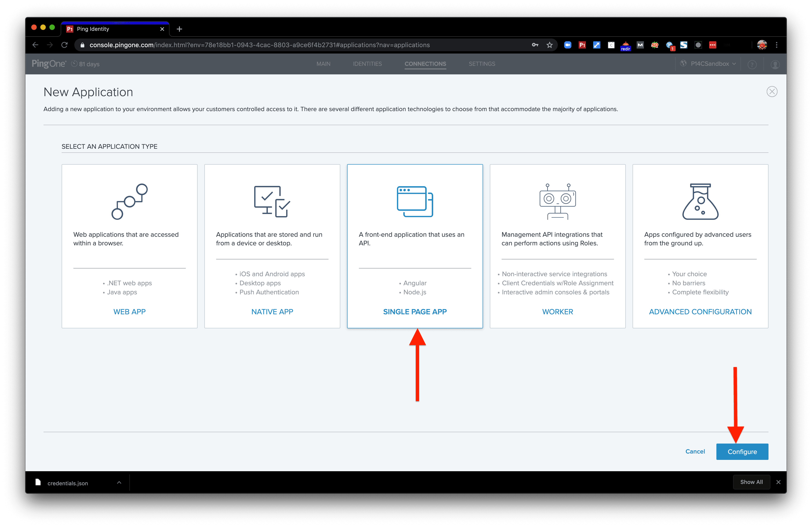
Task: Click 'Complete flexibility' in Advanced Configuration card
Action: pyautogui.click(x=700, y=292)
